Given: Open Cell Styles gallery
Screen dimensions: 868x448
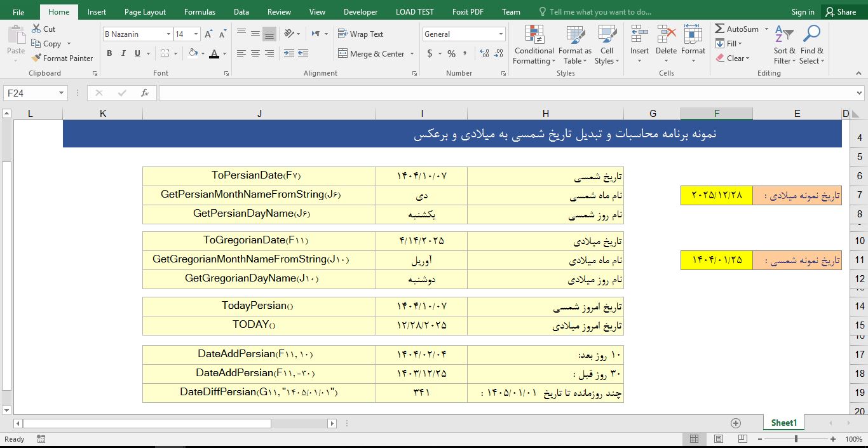Looking at the screenshot, I should [607, 44].
